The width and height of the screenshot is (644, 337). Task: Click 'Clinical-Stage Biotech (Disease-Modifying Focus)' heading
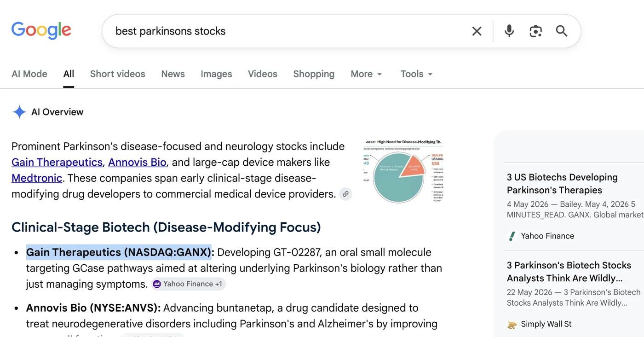166,227
